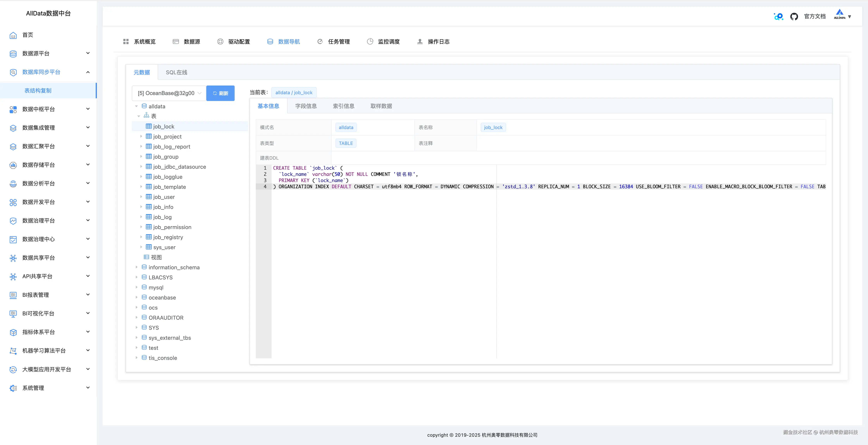Open the GitHub icon in header
This screenshot has height=445, width=868.
pyautogui.click(x=794, y=16)
